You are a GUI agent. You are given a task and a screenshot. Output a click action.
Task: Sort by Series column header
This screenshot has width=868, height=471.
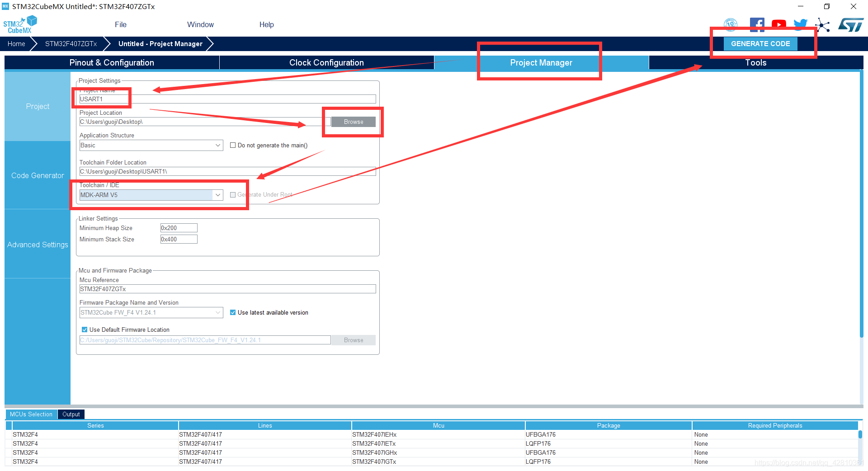[95, 425]
